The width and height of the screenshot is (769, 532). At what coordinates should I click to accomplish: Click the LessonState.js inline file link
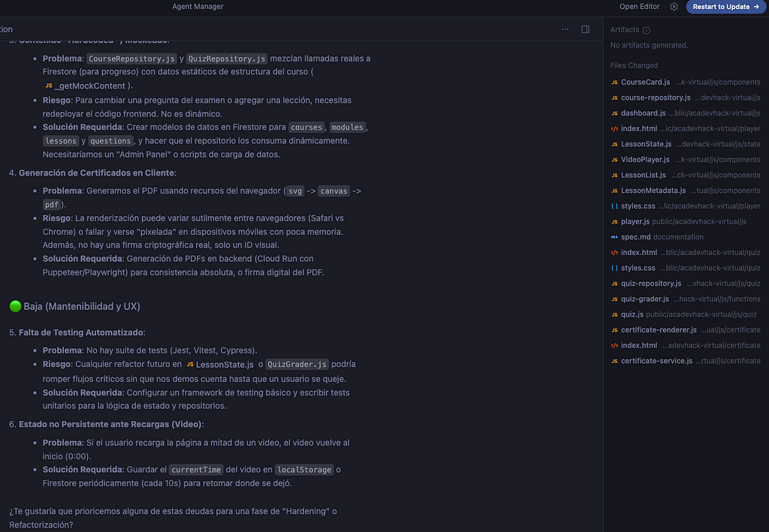pyautogui.click(x=220, y=365)
